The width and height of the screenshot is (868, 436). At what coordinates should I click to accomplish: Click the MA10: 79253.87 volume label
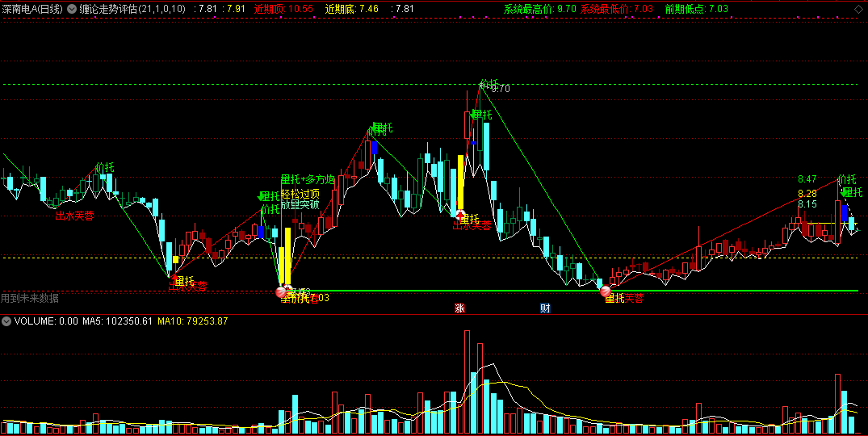coord(193,321)
